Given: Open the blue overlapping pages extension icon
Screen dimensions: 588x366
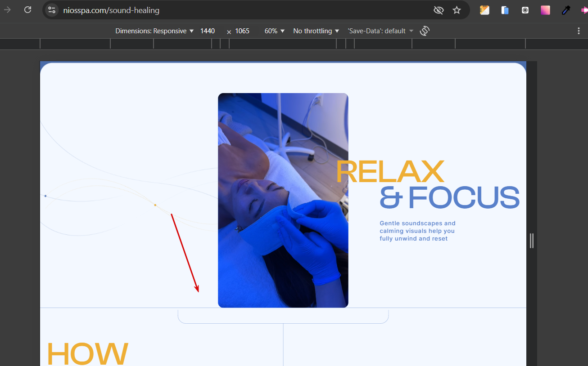Looking at the screenshot, I should click(x=505, y=10).
